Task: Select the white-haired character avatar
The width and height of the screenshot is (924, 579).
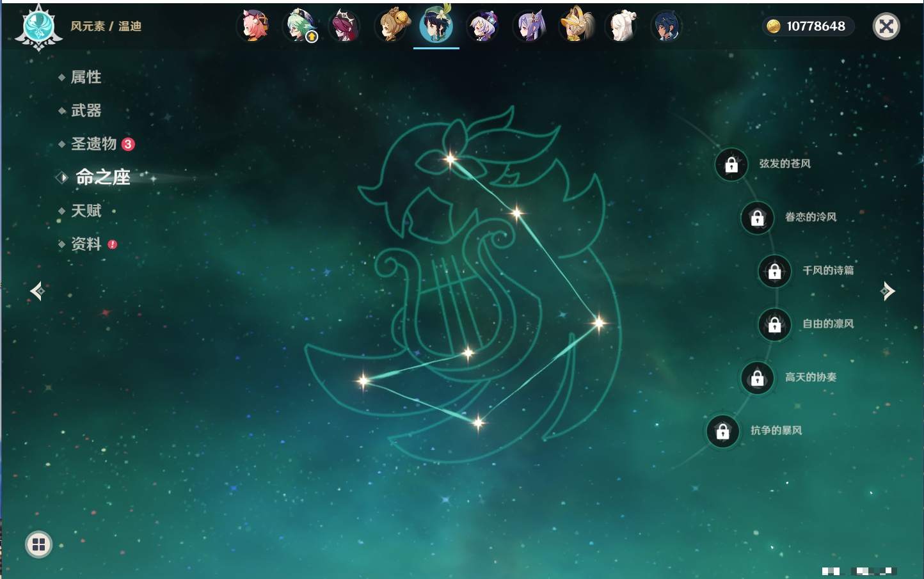Action: (621, 26)
